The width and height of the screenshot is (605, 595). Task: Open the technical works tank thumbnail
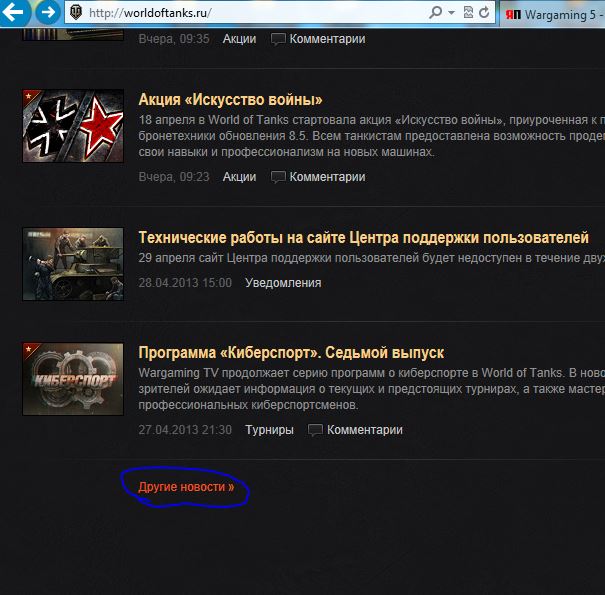pyautogui.click(x=73, y=264)
